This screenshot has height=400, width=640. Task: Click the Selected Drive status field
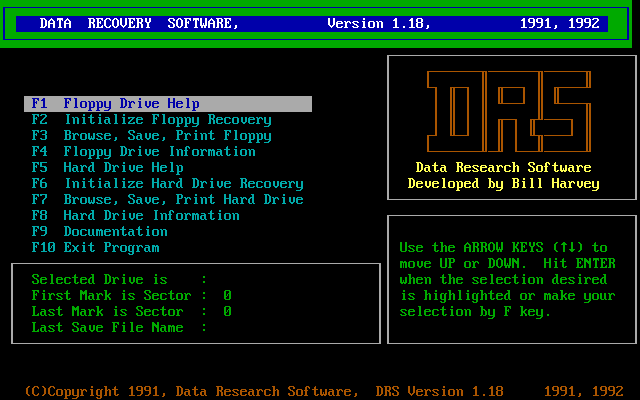click(205, 280)
